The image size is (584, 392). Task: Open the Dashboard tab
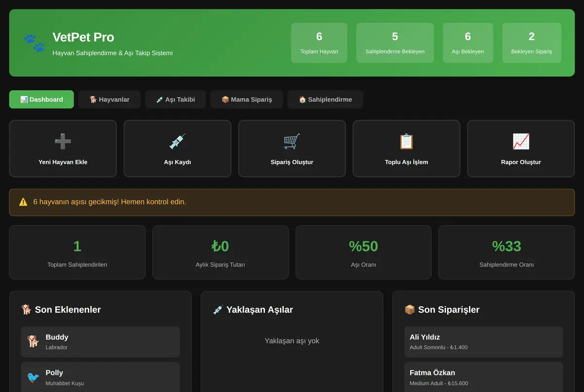[41, 99]
